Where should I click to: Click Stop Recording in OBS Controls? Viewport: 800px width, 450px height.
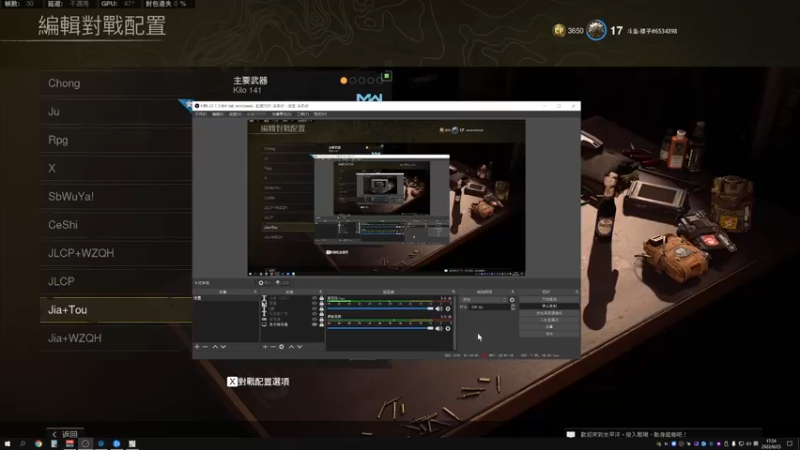[549, 306]
